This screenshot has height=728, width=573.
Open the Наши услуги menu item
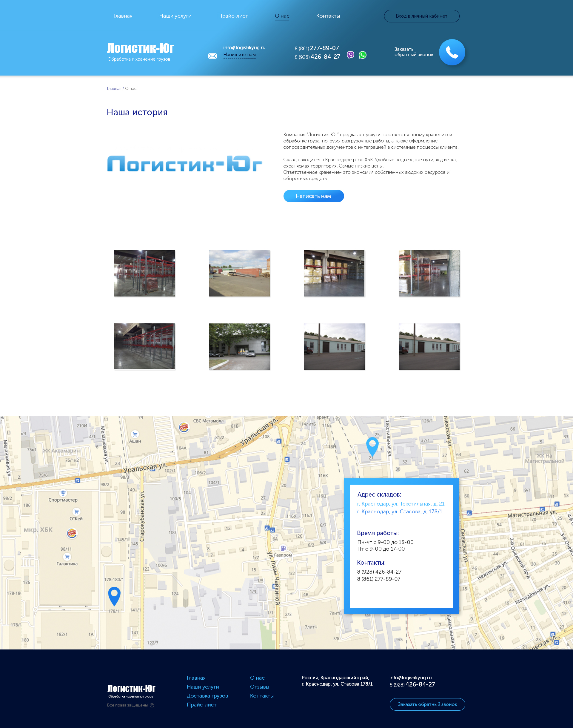175,16
